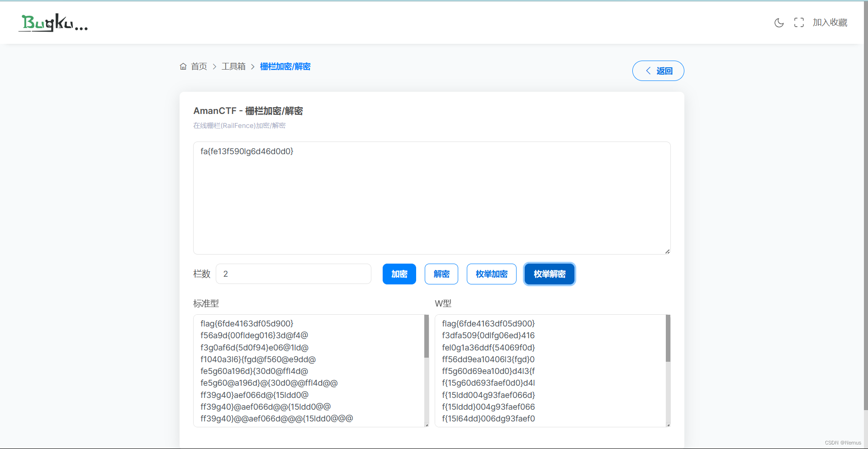Enter fullscreen using the expand icon
Image resolution: width=868 pixels, height=449 pixels.
(x=799, y=22)
